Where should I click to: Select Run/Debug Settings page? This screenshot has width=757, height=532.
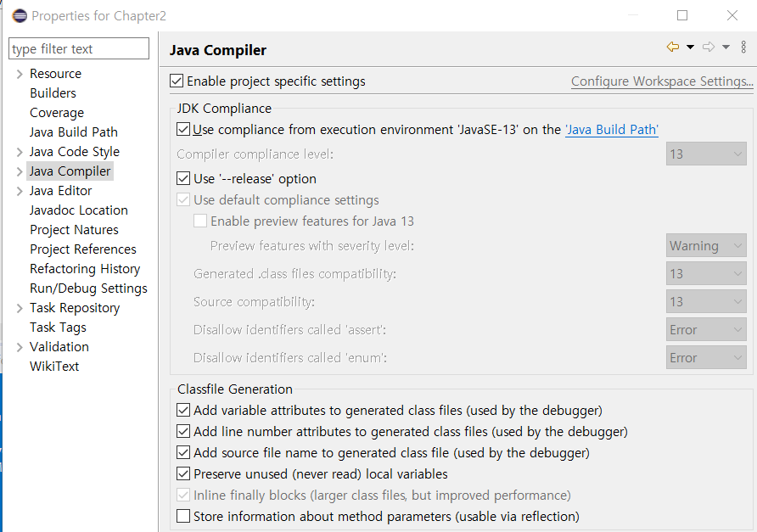pos(88,288)
